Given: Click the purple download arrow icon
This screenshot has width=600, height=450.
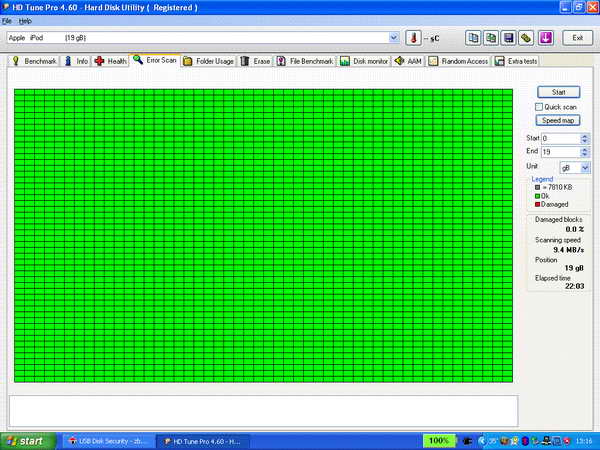Looking at the screenshot, I should click(x=546, y=38).
